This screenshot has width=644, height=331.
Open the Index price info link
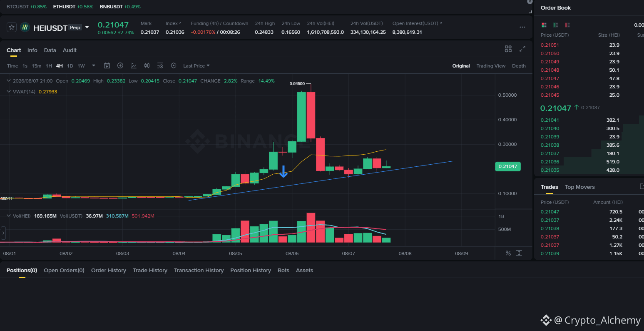click(174, 23)
